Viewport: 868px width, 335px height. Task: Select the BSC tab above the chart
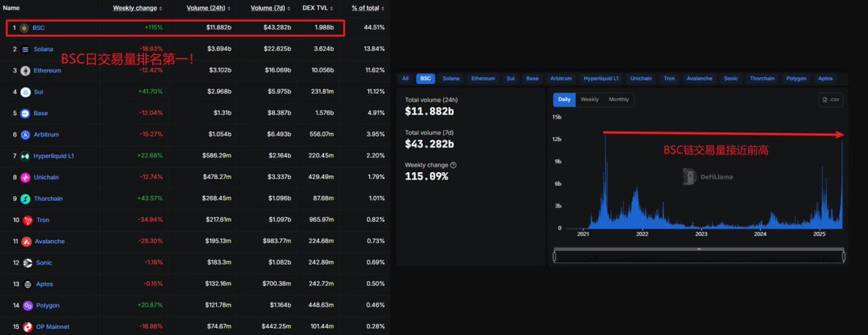[425, 78]
